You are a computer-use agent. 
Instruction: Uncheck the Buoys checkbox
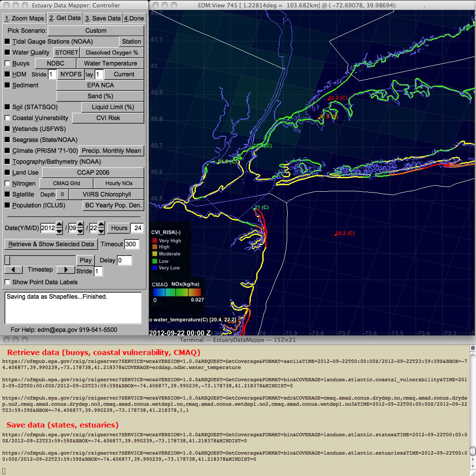(7, 63)
